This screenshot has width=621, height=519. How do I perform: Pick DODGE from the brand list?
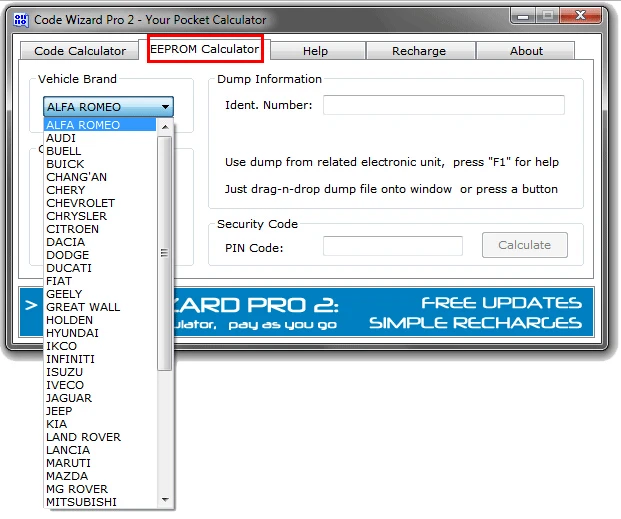point(100,255)
